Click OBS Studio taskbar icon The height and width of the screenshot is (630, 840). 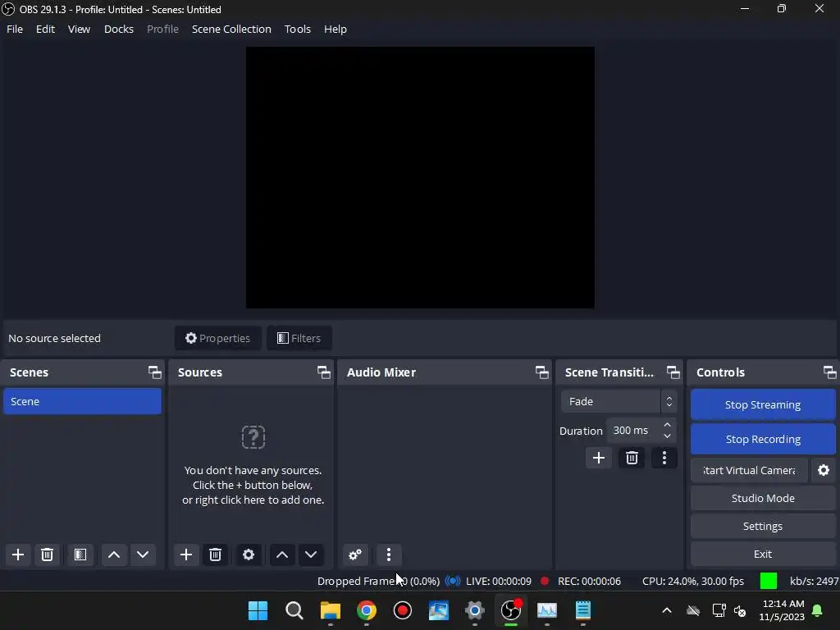(510, 610)
